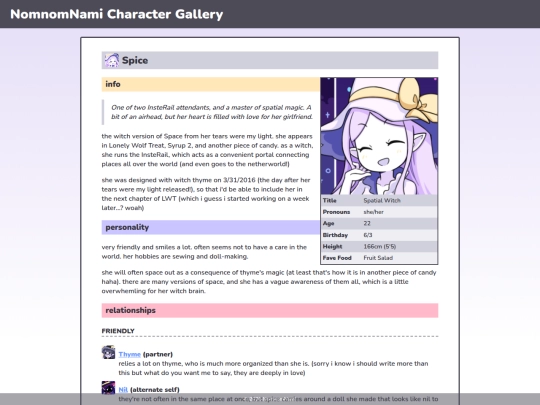Click the 'Birthday' row label

click(x=335, y=235)
